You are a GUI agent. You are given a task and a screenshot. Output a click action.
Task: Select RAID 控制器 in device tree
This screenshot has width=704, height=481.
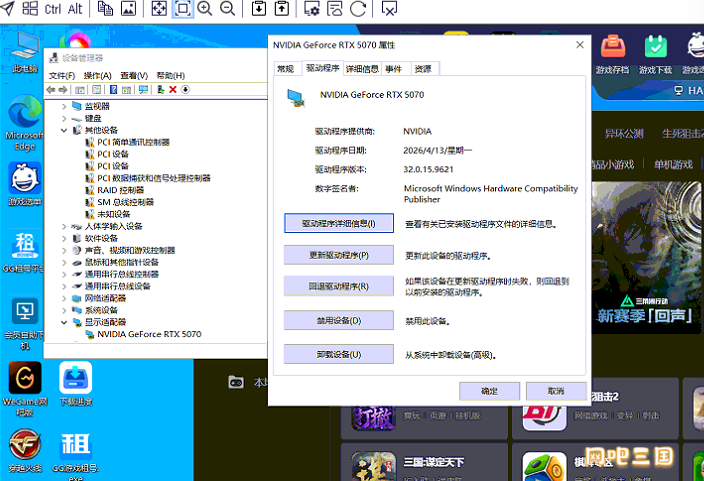tap(120, 190)
